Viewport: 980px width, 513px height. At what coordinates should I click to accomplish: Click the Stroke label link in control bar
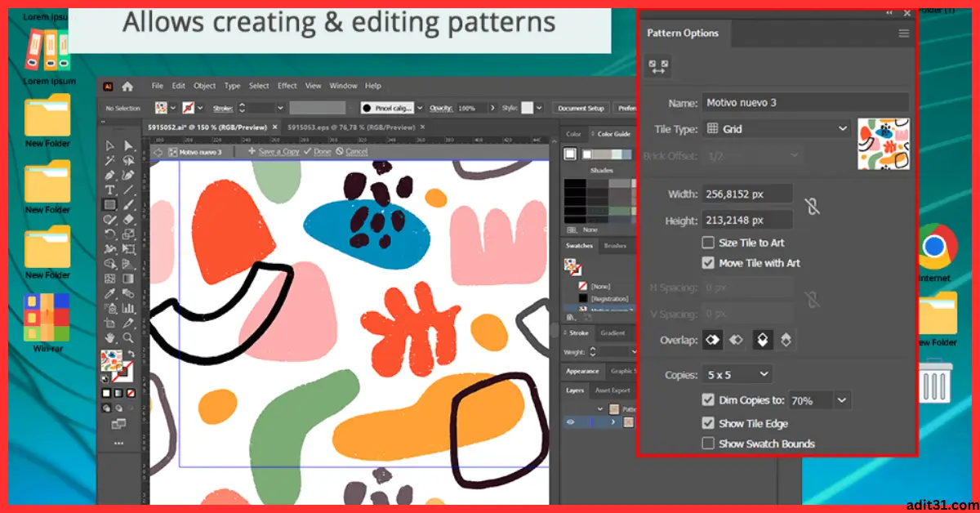click(x=223, y=108)
